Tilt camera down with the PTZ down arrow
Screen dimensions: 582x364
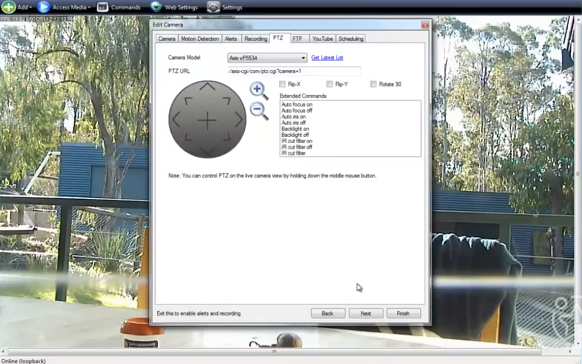207,151
